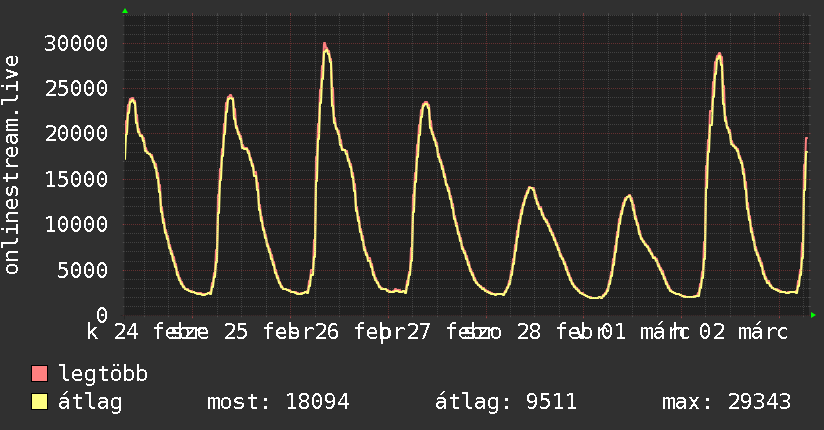The width and height of the screenshot is (824, 430).
Task: Select the 'átlag' legend label next to yellow swatch
Action: tap(90, 402)
